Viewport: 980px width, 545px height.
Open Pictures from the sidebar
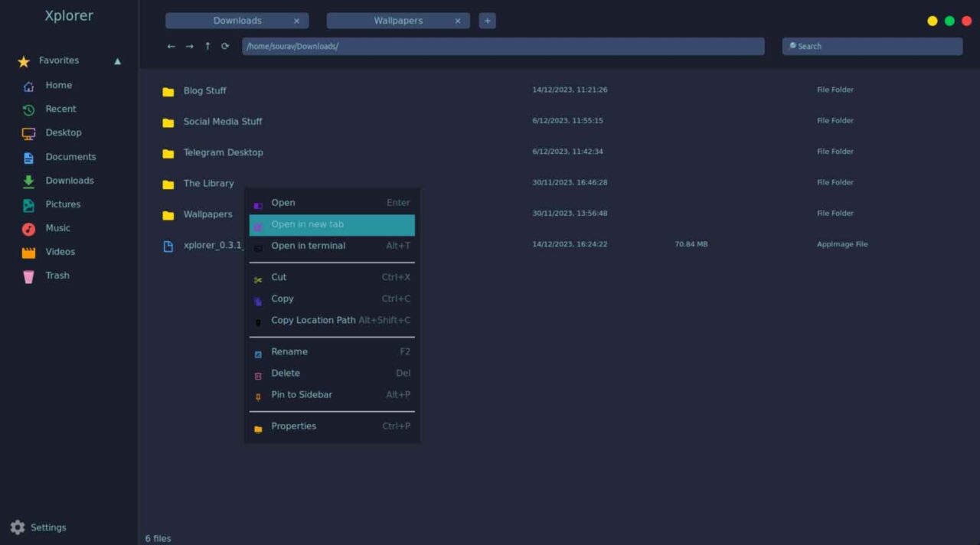click(62, 204)
